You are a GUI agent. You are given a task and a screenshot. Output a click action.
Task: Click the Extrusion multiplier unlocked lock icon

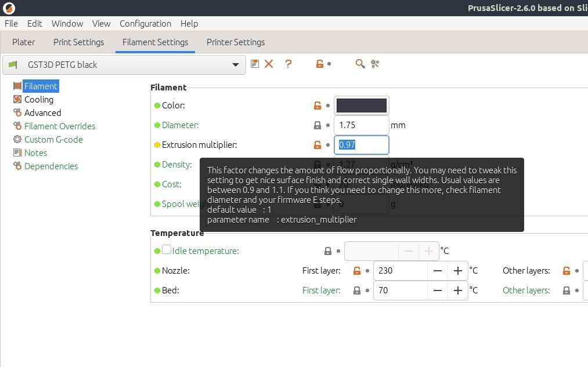(318, 145)
